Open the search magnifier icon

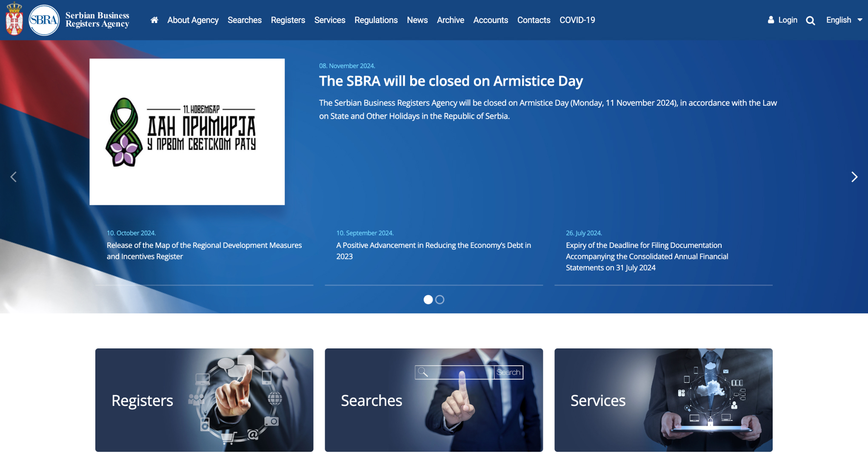click(x=810, y=20)
